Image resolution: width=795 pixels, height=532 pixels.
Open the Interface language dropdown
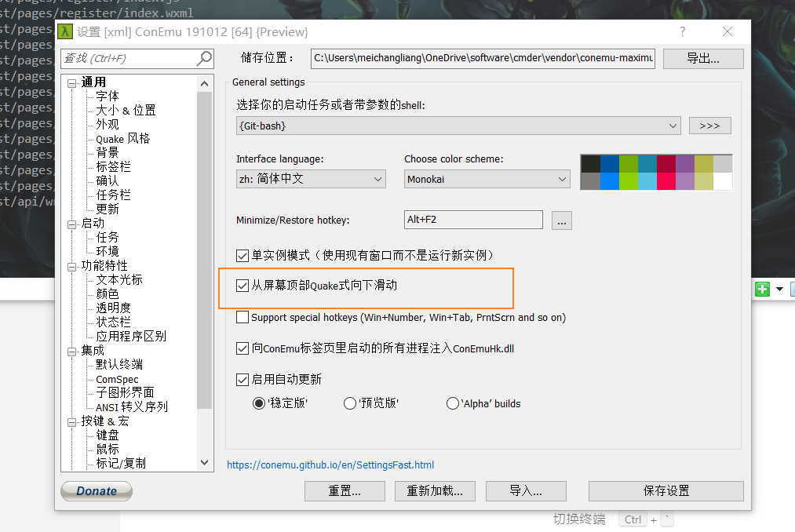[377, 179]
